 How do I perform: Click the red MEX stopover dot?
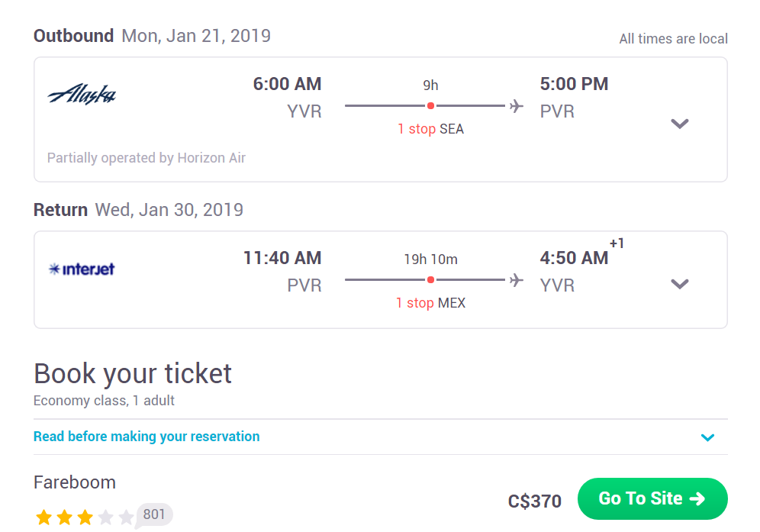click(x=430, y=280)
